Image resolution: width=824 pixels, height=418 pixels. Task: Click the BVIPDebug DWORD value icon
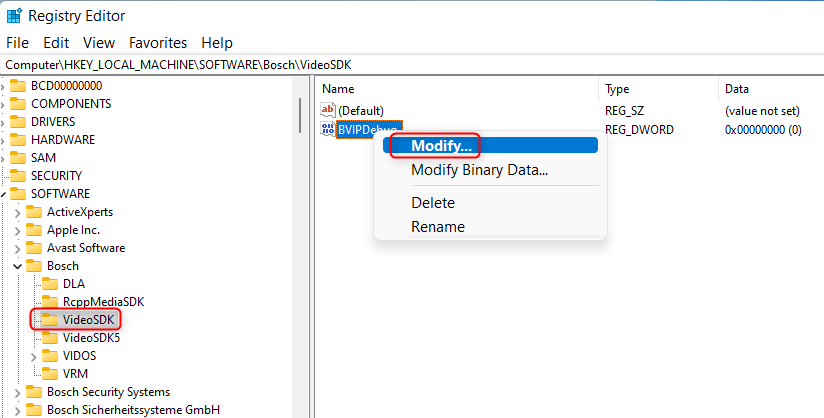328,129
